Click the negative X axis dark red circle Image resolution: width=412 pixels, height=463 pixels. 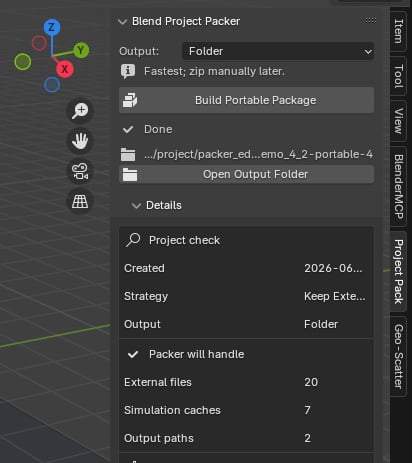click(39, 43)
